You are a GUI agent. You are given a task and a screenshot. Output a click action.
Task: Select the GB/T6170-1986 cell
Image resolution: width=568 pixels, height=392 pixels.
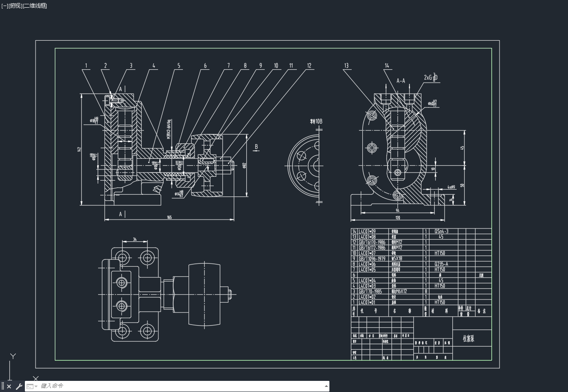pos(372,242)
